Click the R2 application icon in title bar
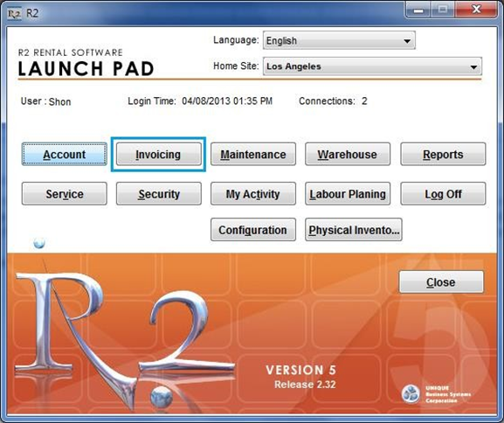 tap(15, 14)
